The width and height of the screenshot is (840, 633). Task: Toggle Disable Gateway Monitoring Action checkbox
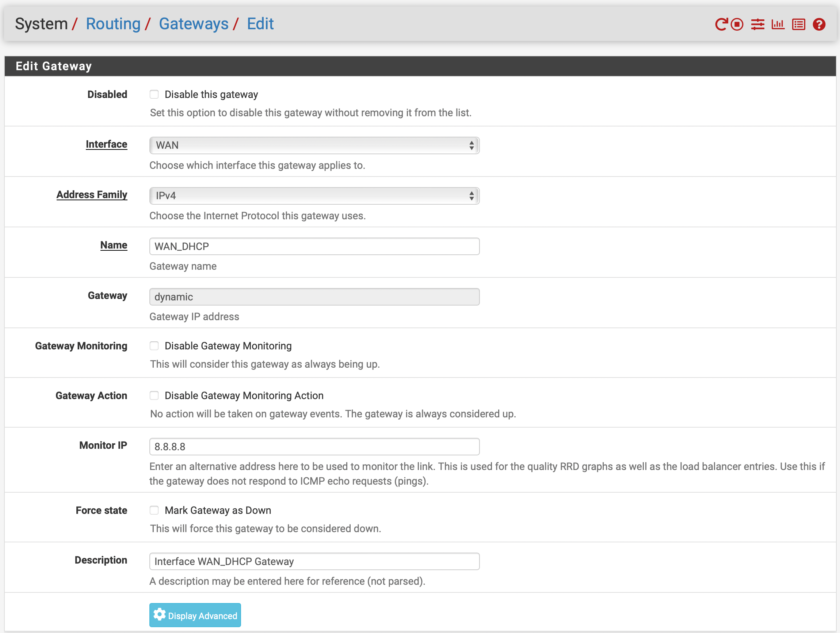pos(154,395)
